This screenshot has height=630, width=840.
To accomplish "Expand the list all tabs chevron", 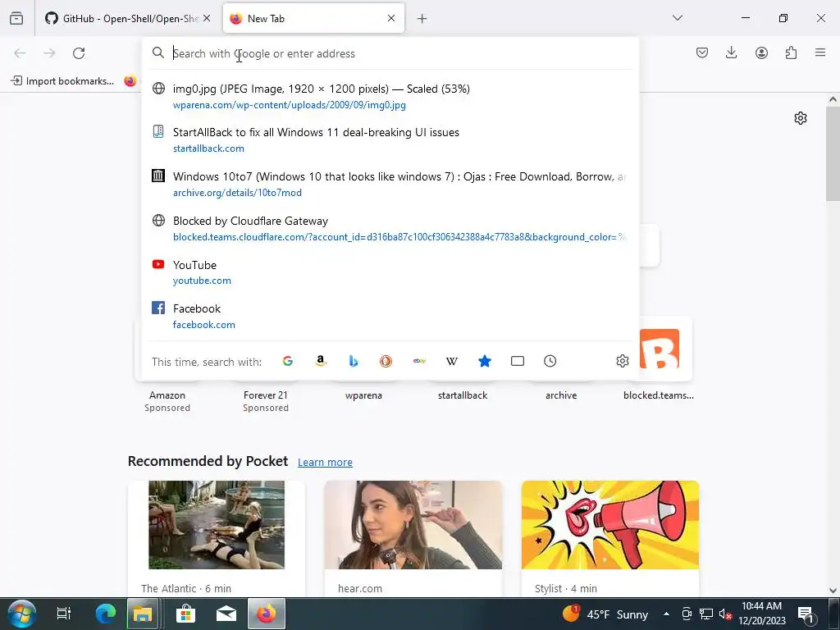I will 678,18.
